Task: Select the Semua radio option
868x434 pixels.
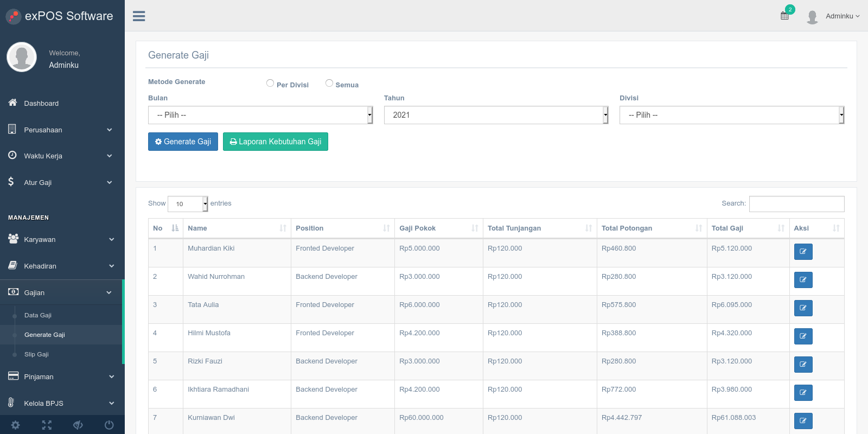Action: [329, 83]
